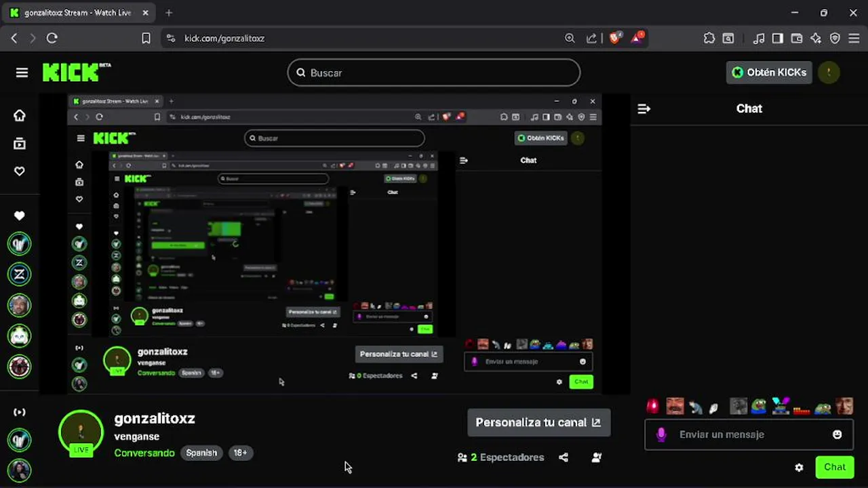Focus the Buscar search field

pyautogui.click(x=434, y=73)
